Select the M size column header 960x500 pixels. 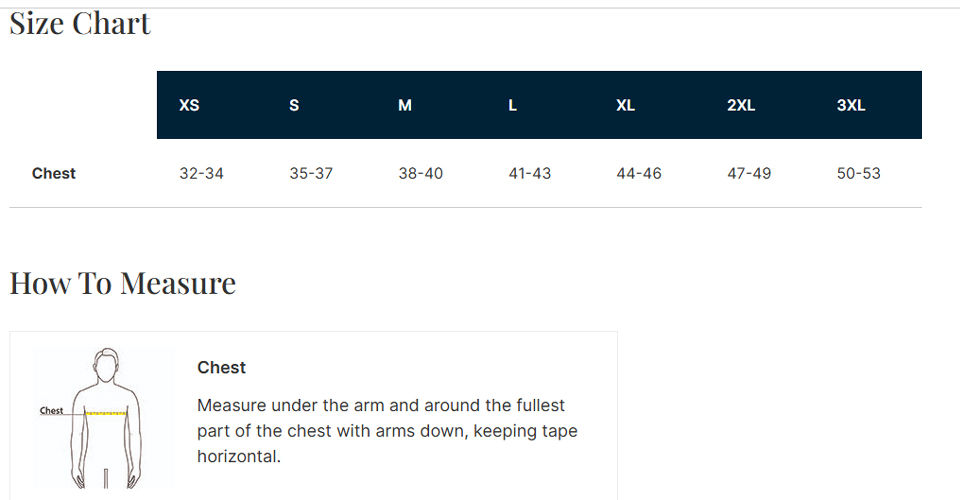tap(405, 105)
